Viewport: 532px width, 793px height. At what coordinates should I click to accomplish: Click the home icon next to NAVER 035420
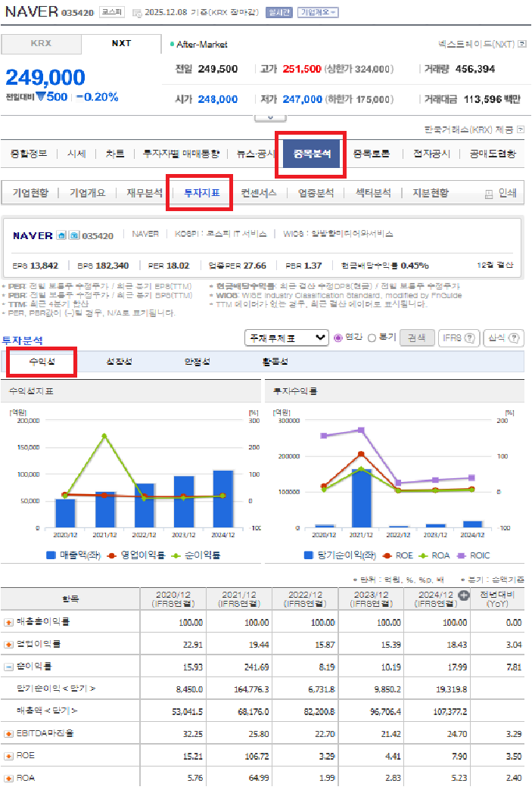point(61,235)
